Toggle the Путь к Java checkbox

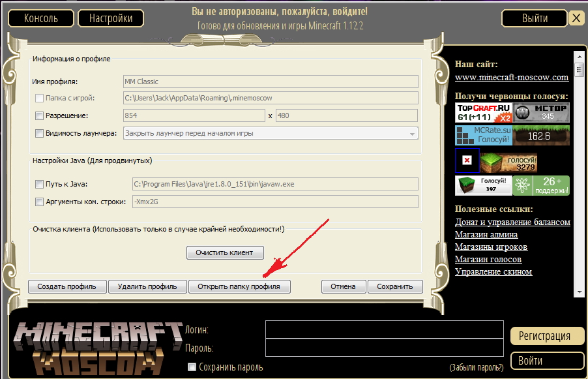tap(39, 185)
